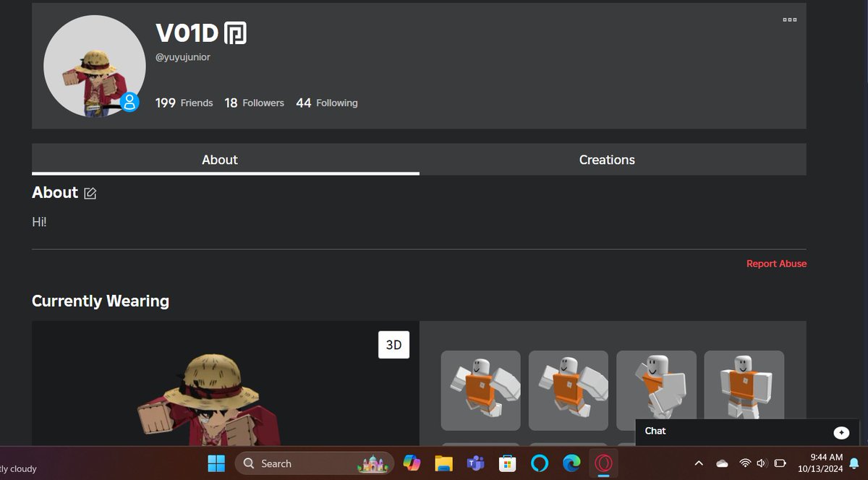This screenshot has width=868, height=480.
Task: Click the Report Abuse link
Action: (x=776, y=264)
